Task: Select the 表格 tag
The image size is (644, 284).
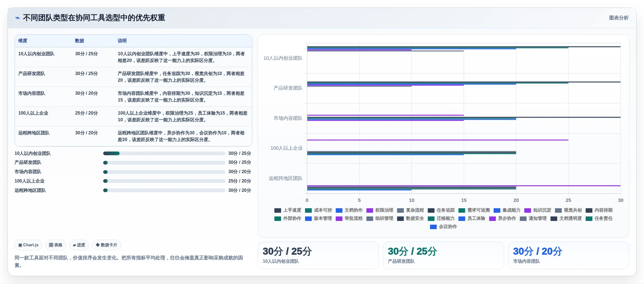Action: click(56, 245)
